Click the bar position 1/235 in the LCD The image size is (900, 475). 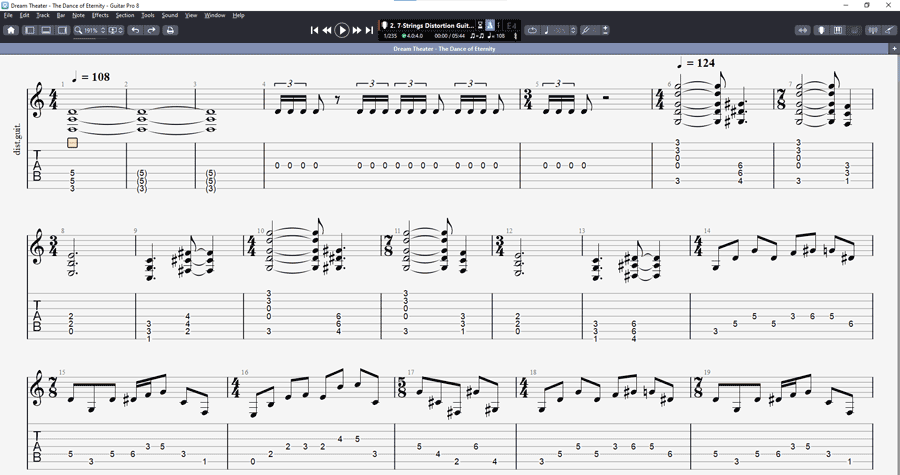coord(390,36)
